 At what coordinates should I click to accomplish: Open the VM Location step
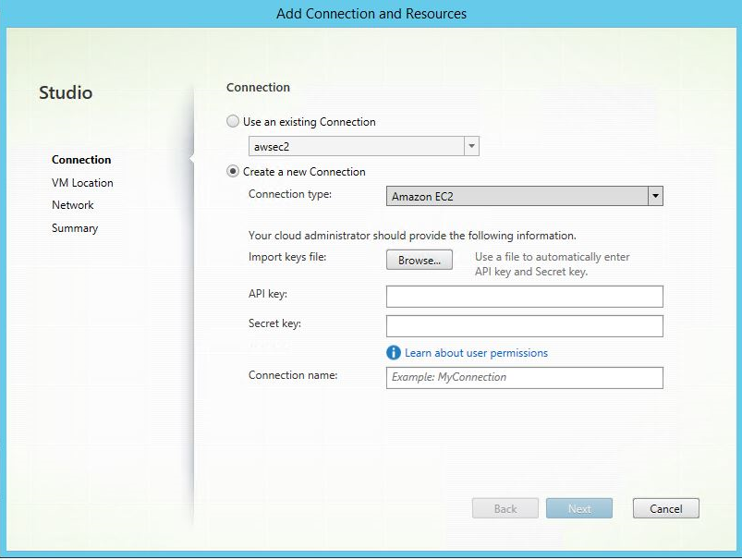tap(82, 183)
